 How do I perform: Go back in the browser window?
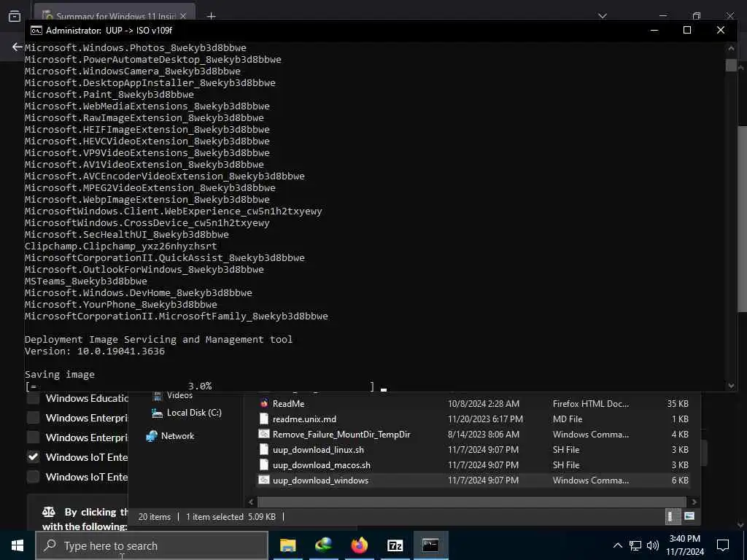click(x=18, y=47)
